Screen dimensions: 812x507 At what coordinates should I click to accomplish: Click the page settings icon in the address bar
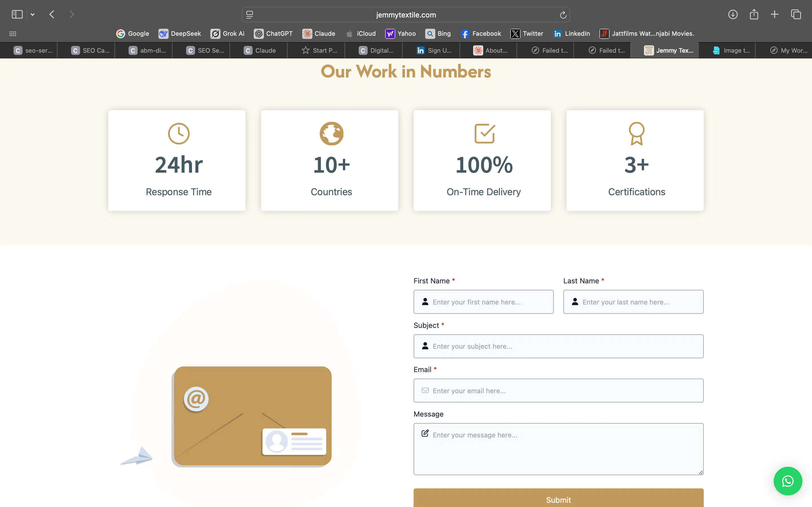249,15
